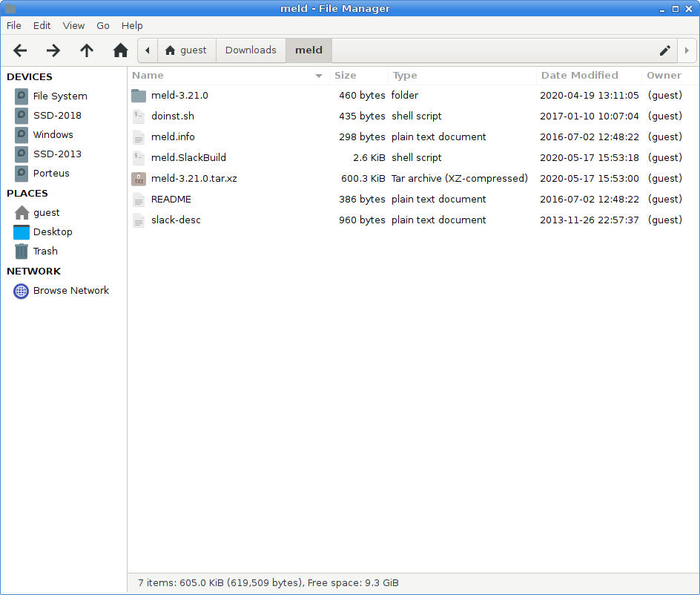Click Tar archive (XZ-compressed) type text
Screen dimensions: 700x595
click(x=460, y=179)
